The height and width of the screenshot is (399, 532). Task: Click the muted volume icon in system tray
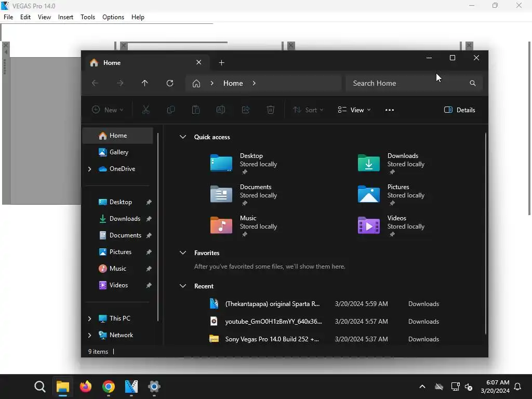pyautogui.click(x=469, y=387)
